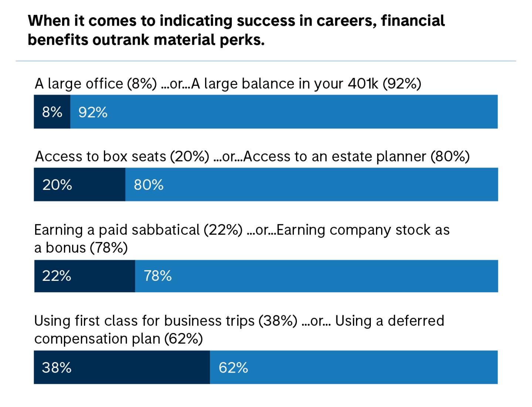Click the 62% value label
532x407 pixels.
pyautogui.click(x=233, y=368)
